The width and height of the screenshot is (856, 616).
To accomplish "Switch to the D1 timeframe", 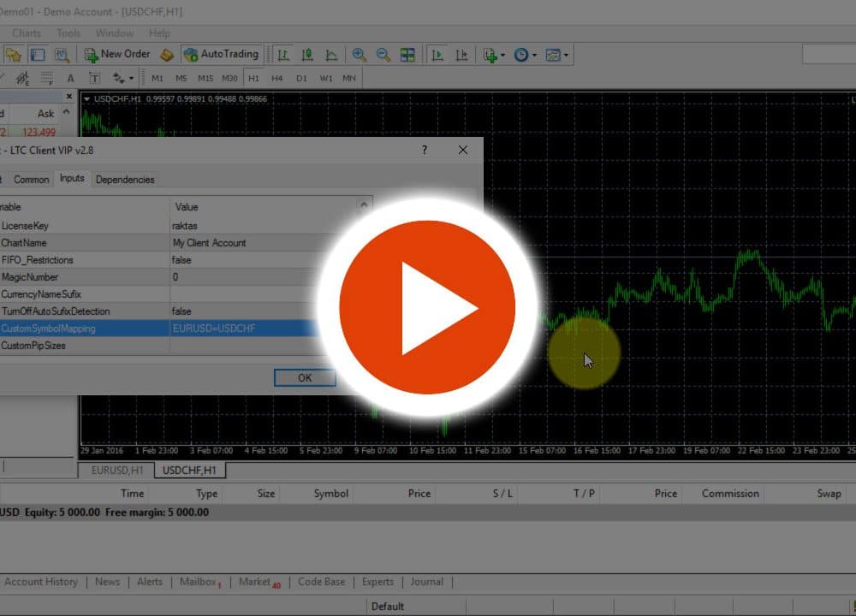I will 301,78.
